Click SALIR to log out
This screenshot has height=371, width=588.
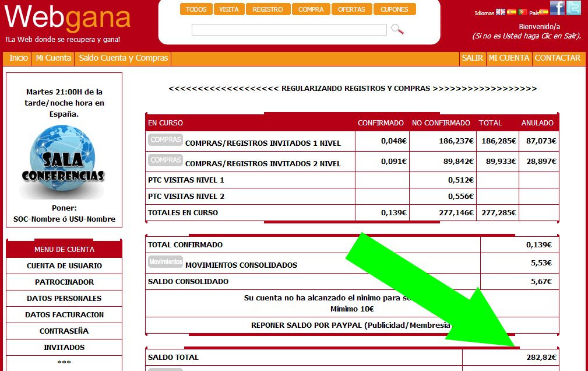point(472,58)
